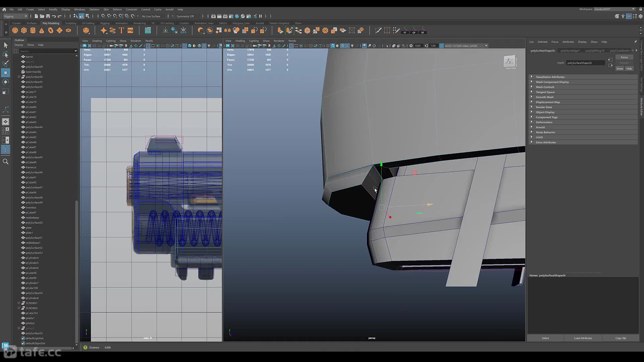Viewport: 644px width, 362px height.
Task: Toggle the modeling toolkit icon at top right
Action: click(x=617, y=16)
